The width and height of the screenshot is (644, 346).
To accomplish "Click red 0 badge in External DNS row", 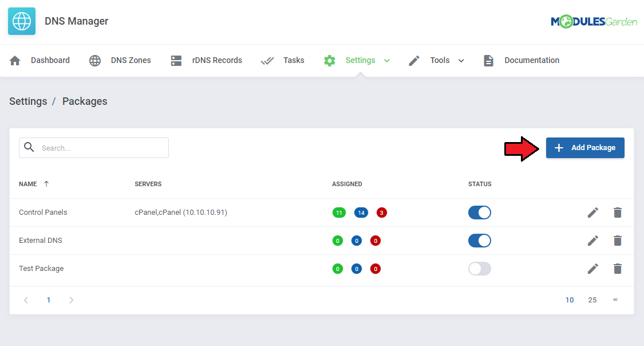I will tap(376, 241).
